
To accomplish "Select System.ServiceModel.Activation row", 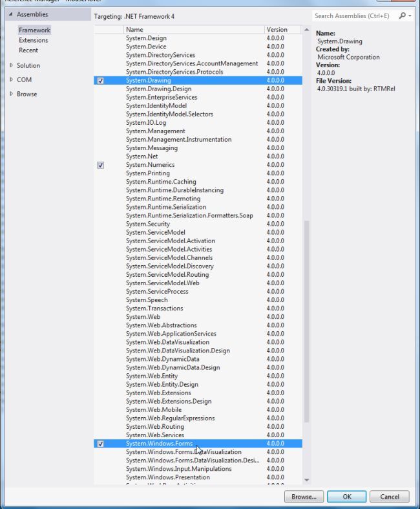I will click(198, 241).
